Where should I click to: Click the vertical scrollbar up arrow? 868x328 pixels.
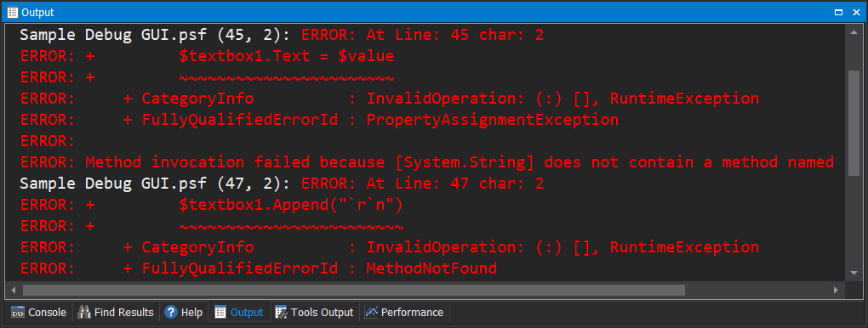pyautogui.click(x=854, y=33)
